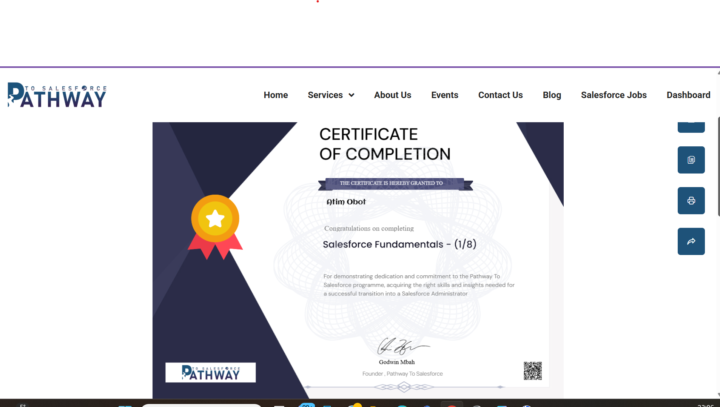Click the "THE CERTIFICATE IS HEREBY GRANTED TO" banner text
720x407 pixels.
[x=391, y=183]
